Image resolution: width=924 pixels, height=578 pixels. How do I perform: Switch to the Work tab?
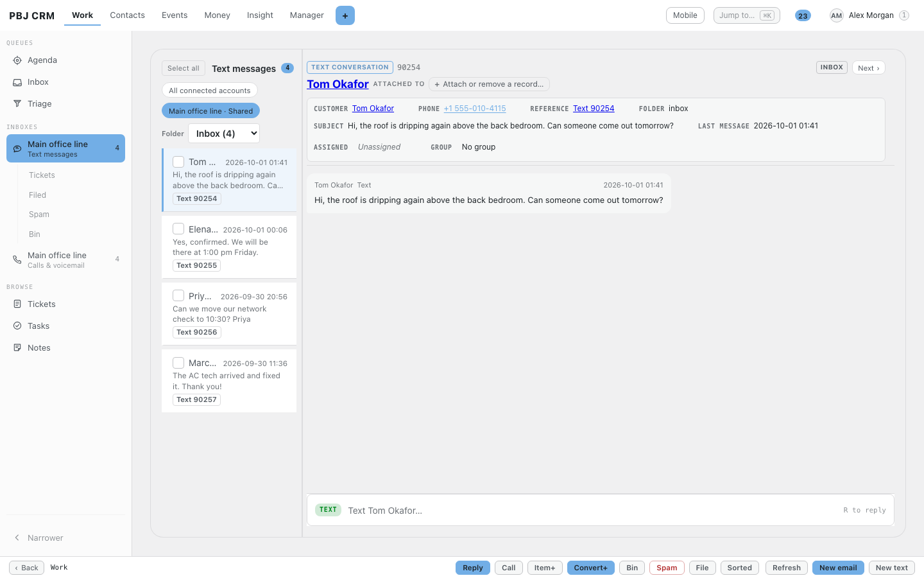click(x=82, y=15)
